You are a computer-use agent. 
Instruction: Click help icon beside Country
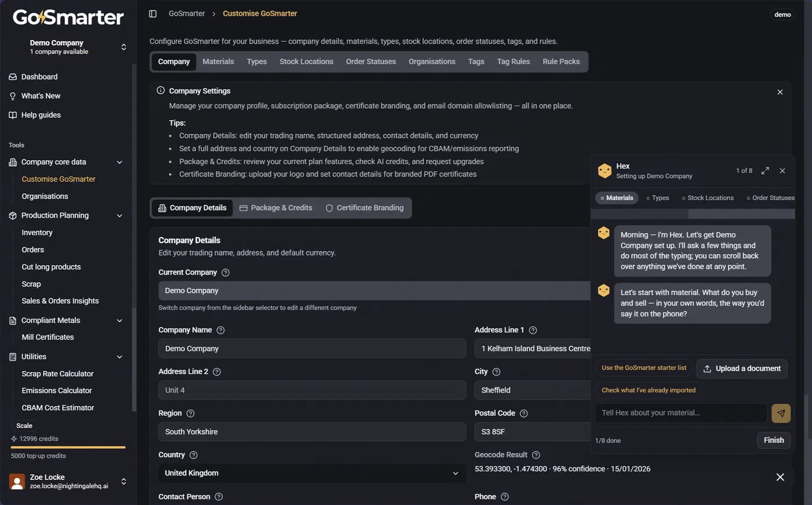pos(194,455)
